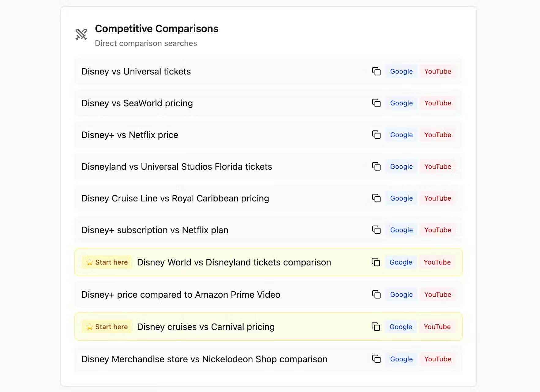Search 'Disney vs Universal tickets' on Google
Image resolution: width=540 pixels, height=392 pixels.
pos(401,71)
